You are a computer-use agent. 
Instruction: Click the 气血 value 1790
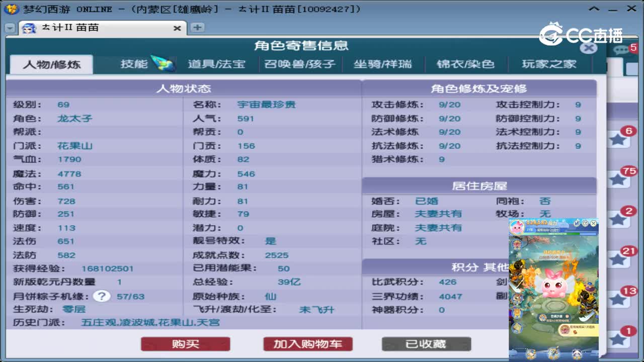coord(69,159)
